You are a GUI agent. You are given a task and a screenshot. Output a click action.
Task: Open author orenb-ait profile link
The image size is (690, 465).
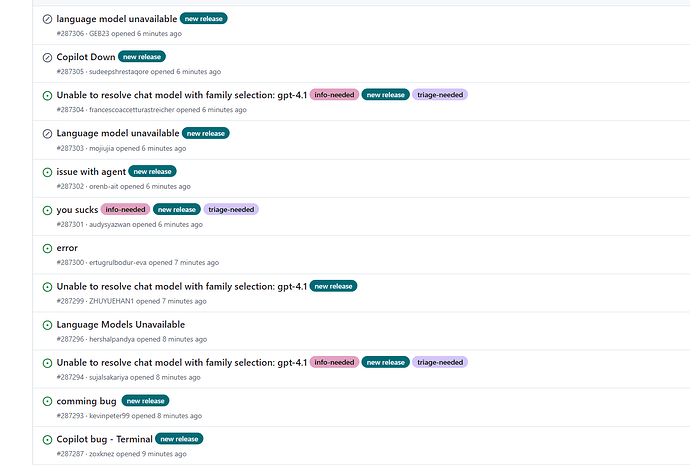click(x=104, y=187)
